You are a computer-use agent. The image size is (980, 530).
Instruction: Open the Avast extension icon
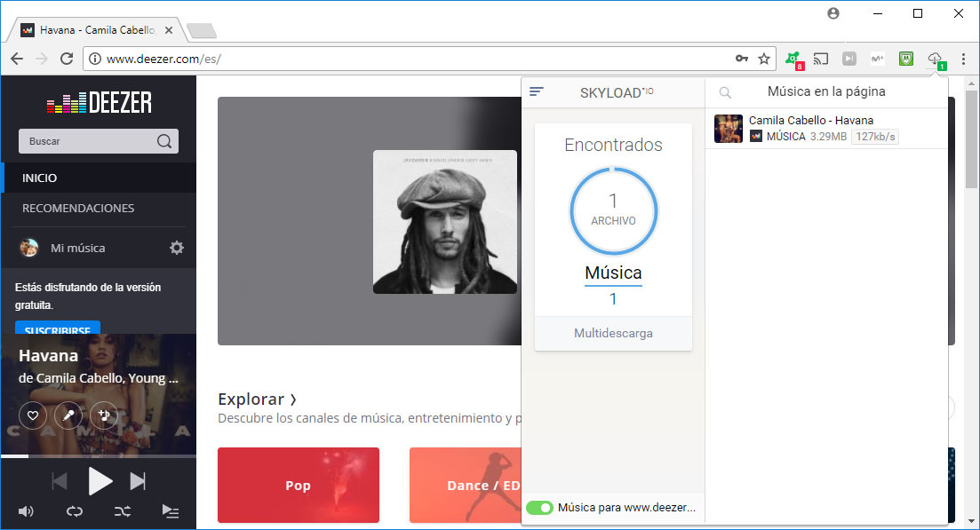point(793,59)
